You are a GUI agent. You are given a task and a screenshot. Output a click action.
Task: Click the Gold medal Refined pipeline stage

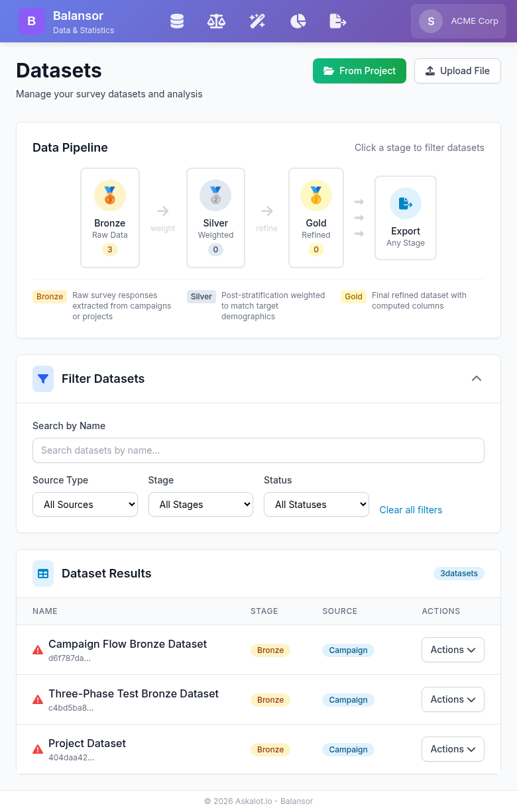click(316, 217)
